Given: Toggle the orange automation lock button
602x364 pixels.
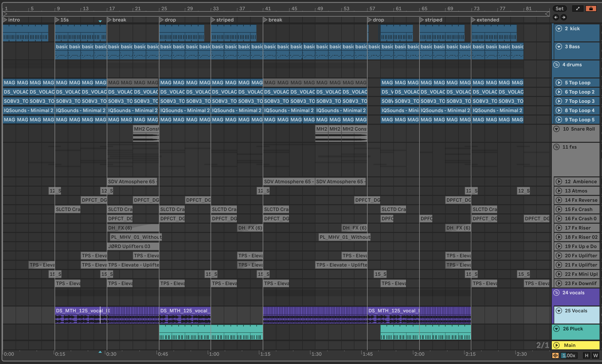Looking at the screenshot, I should pos(591,9).
